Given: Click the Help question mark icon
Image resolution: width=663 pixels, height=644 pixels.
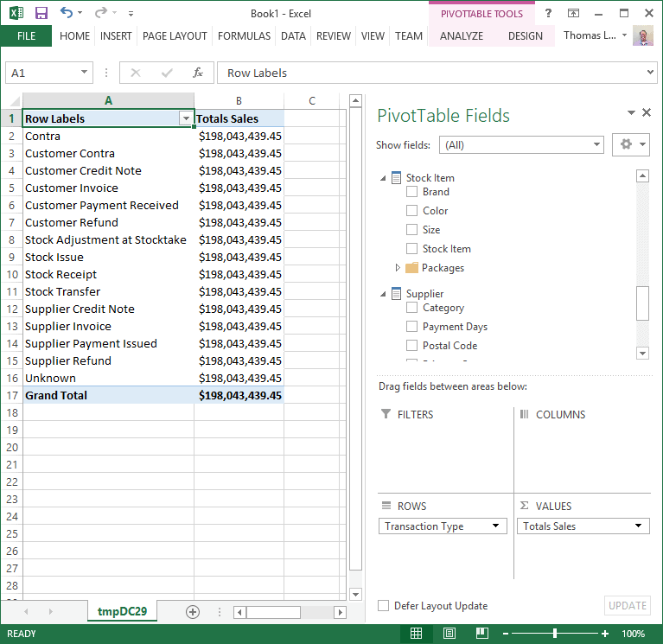Looking at the screenshot, I should 549,13.
